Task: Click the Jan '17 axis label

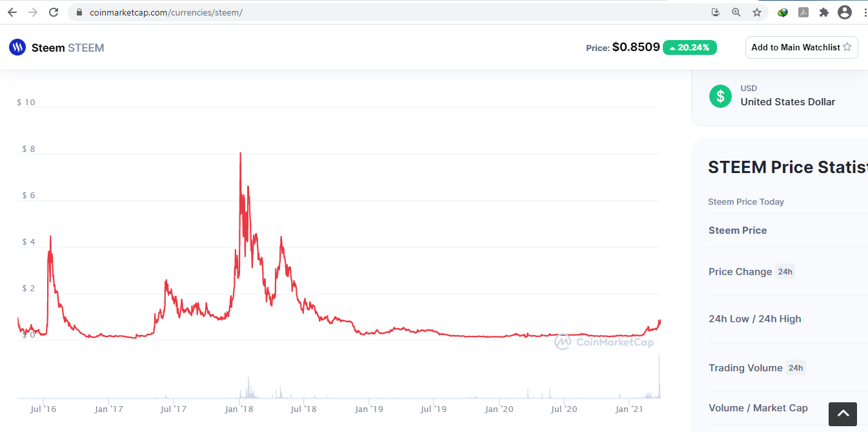Action: 109,409
